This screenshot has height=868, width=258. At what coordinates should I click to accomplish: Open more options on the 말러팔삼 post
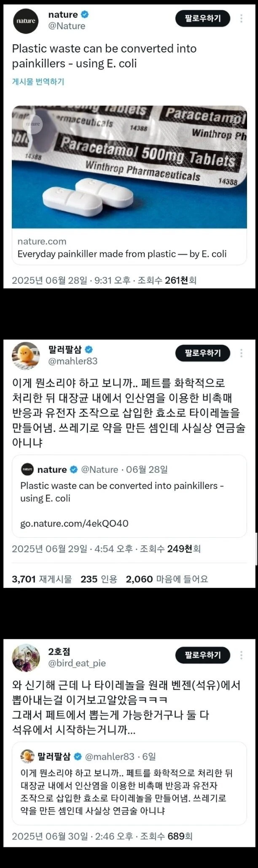tap(241, 353)
